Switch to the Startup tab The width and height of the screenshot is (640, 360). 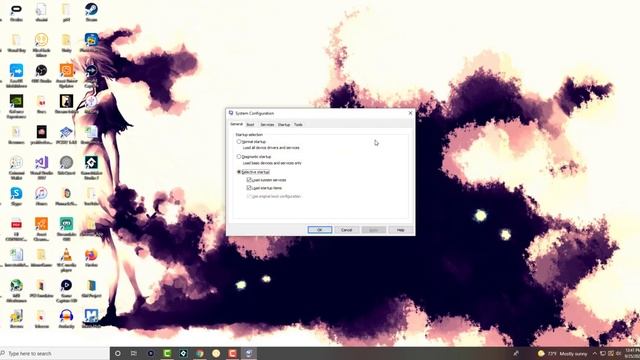[x=284, y=125]
